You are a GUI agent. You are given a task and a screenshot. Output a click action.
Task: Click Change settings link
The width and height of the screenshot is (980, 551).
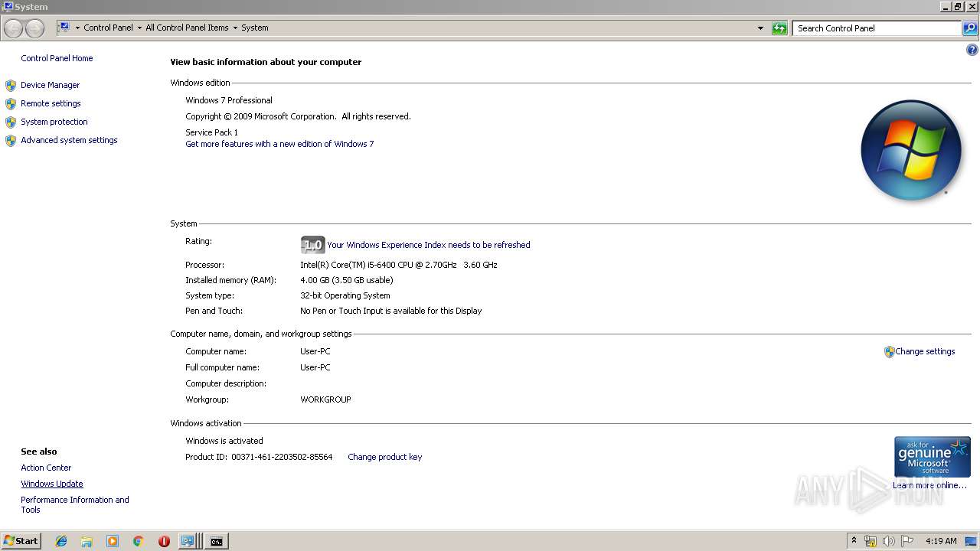coord(925,351)
